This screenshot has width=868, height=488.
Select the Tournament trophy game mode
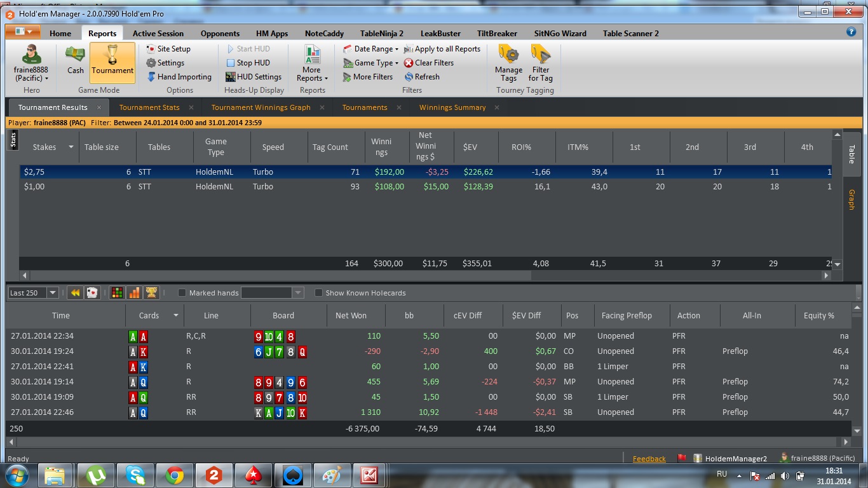(x=112, y=62)
